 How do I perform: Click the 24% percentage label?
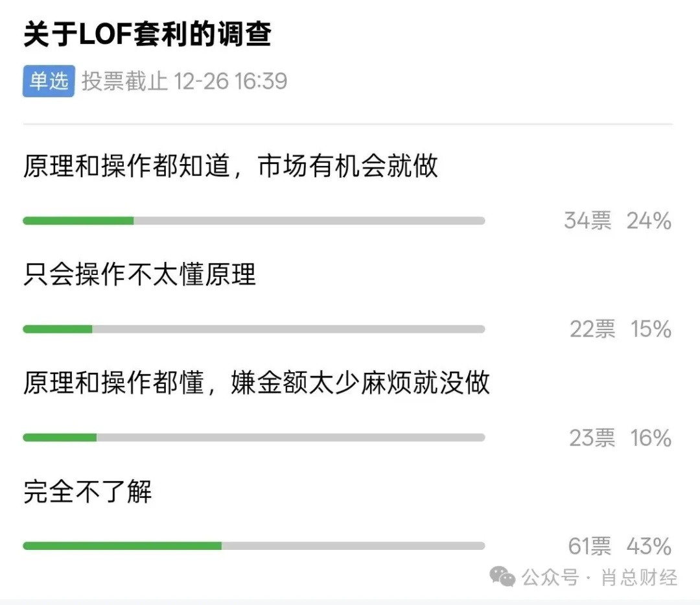(649, 221)
